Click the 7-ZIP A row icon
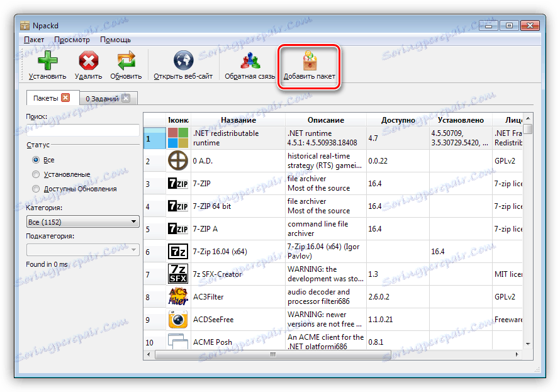The height and width of the screenshot is (392, 560). click(178, 228)
